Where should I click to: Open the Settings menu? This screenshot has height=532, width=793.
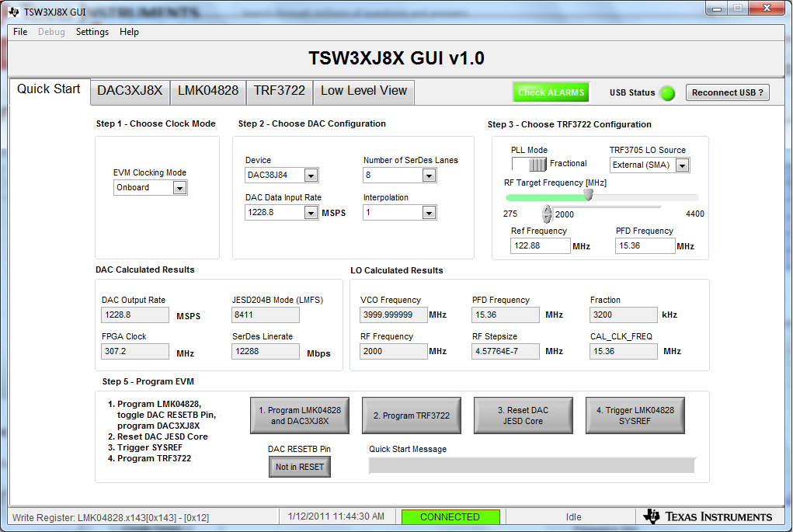pos(92,32)
